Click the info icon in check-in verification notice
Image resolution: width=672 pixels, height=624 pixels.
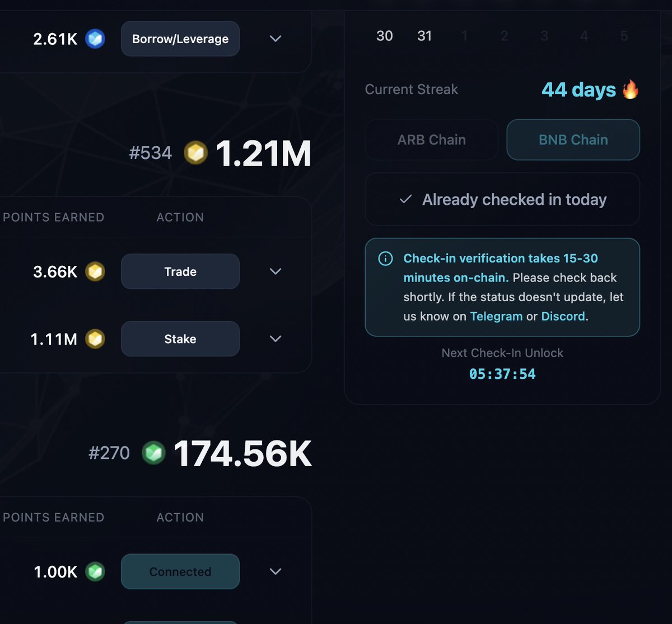385,259
